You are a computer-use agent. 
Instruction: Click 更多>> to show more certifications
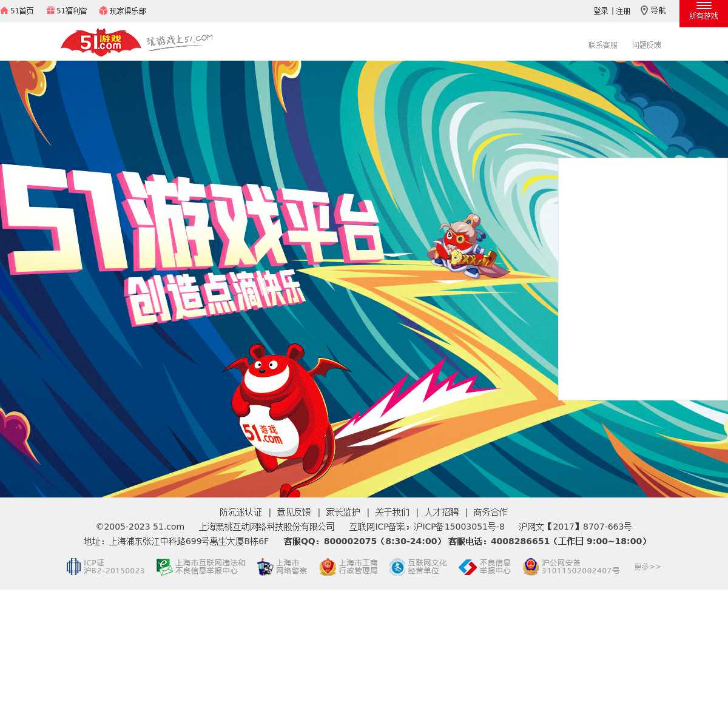click(647, 567)
